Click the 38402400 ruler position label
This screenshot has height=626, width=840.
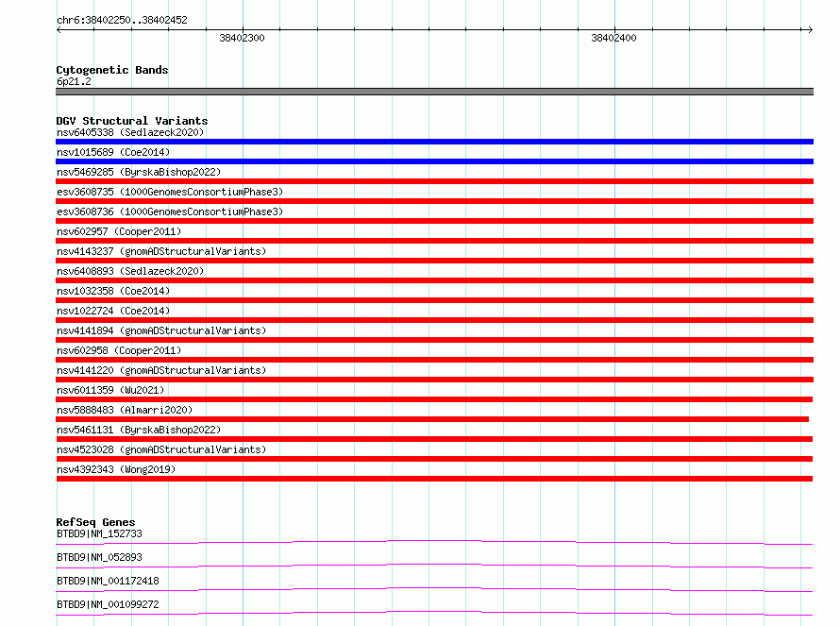pyautogui.click(x=613, y=38)
